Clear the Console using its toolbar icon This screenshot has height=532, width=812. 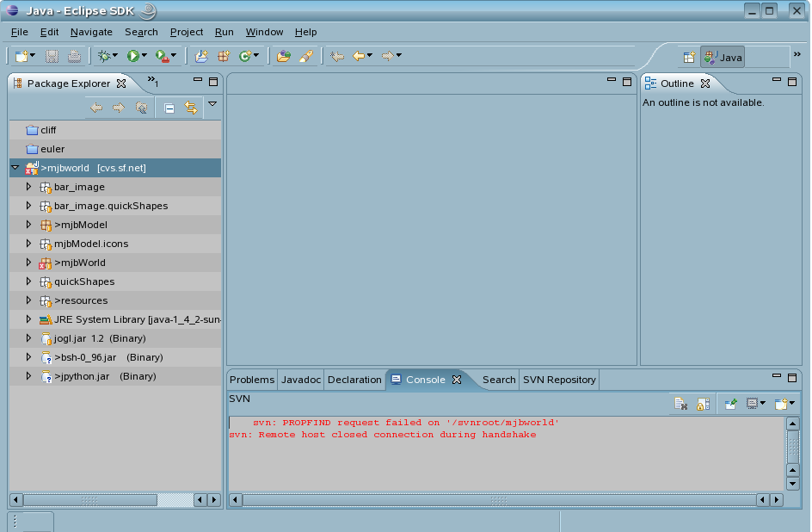(x=680, y=404)
